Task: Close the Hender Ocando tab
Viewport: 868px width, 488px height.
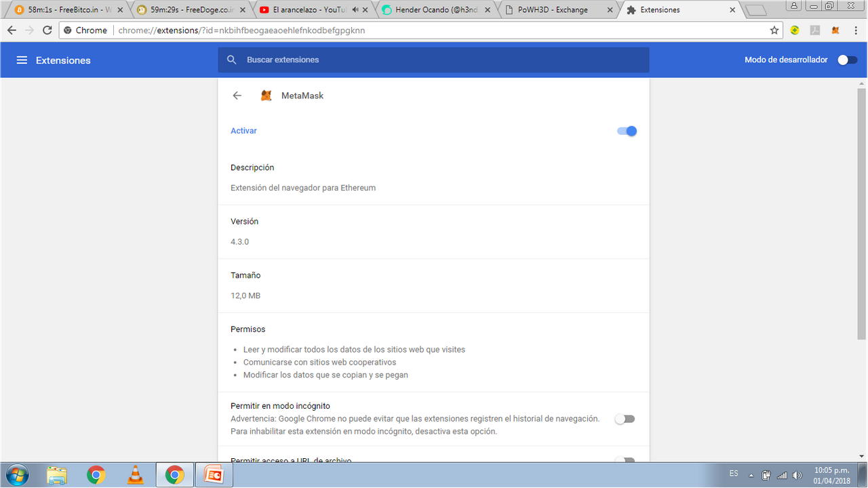Action: pyautogui.click(x=488, y=10)
